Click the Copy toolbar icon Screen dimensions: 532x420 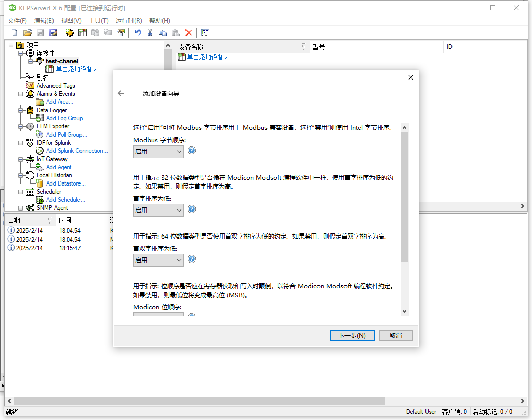[163, 33]
